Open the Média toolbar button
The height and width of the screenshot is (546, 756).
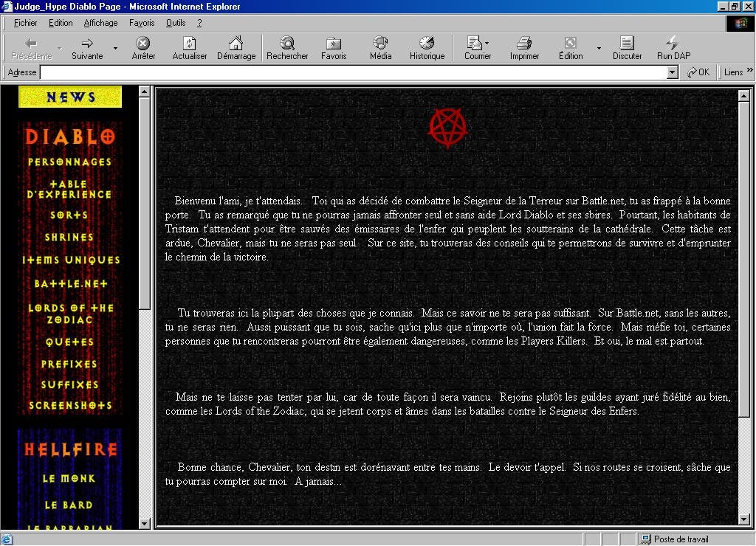point(380,48)
